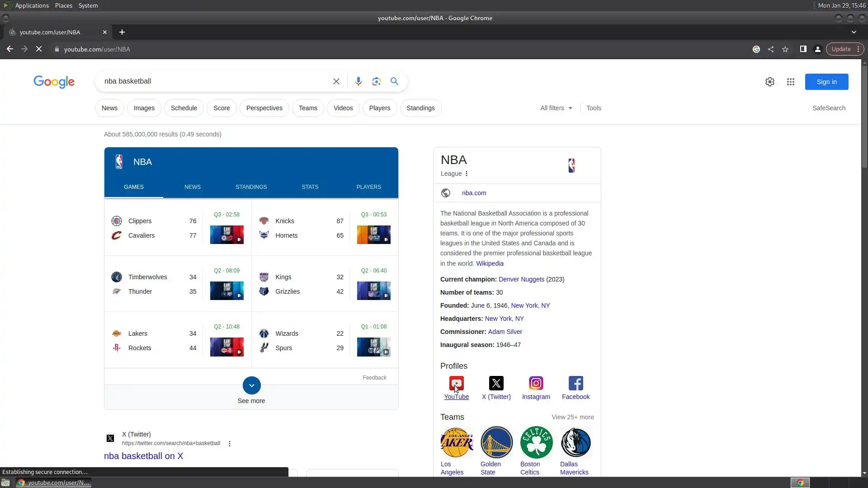Expand the All filters dropdown
Screen dimensions: 868x488
coord(556,108)
